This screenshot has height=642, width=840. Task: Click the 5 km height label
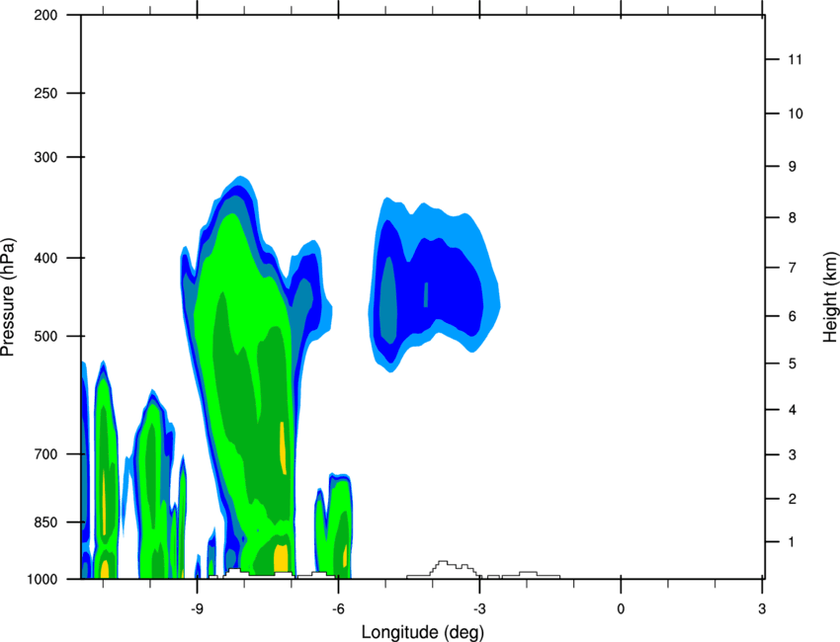pyautogui.click(x=793, y=364)
